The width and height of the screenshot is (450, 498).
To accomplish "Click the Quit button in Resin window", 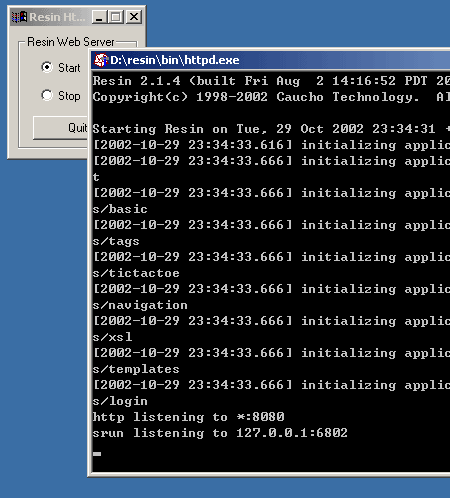I will 60,128.
